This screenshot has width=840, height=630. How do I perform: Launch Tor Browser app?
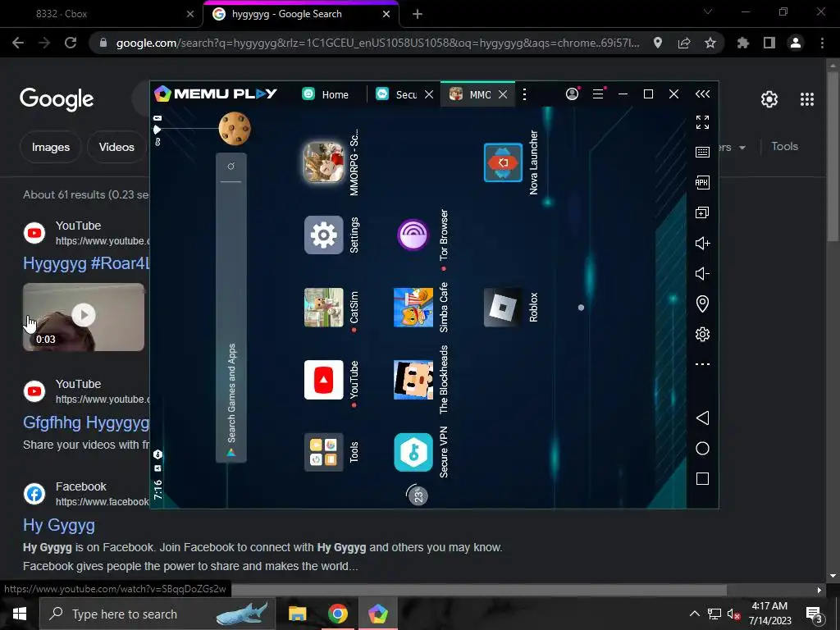(413, 235)
